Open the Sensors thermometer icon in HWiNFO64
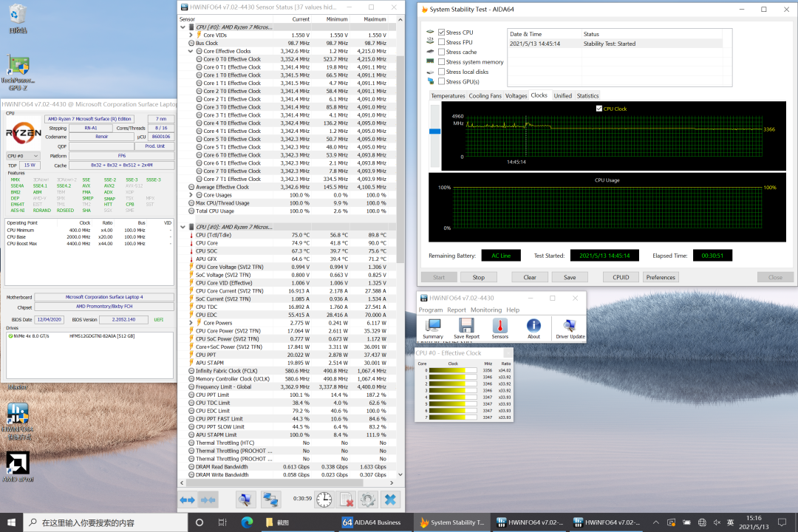Screen dimensions: 798x532 pyautogui.click(x=499, y=327)
